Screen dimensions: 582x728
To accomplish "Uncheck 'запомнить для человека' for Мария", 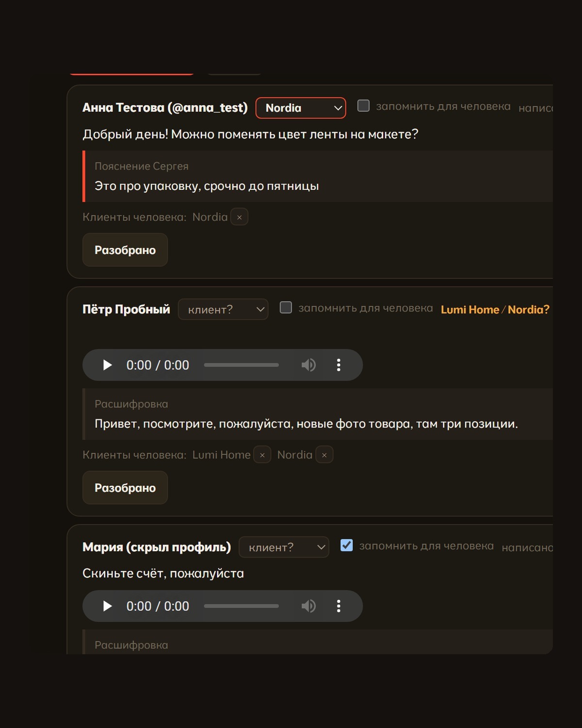I will 347,546.
